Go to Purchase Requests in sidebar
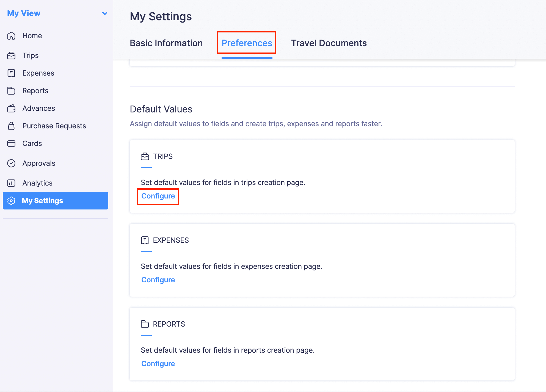Image resolution: width=546 pixels, height=392 pixels. 54,126
